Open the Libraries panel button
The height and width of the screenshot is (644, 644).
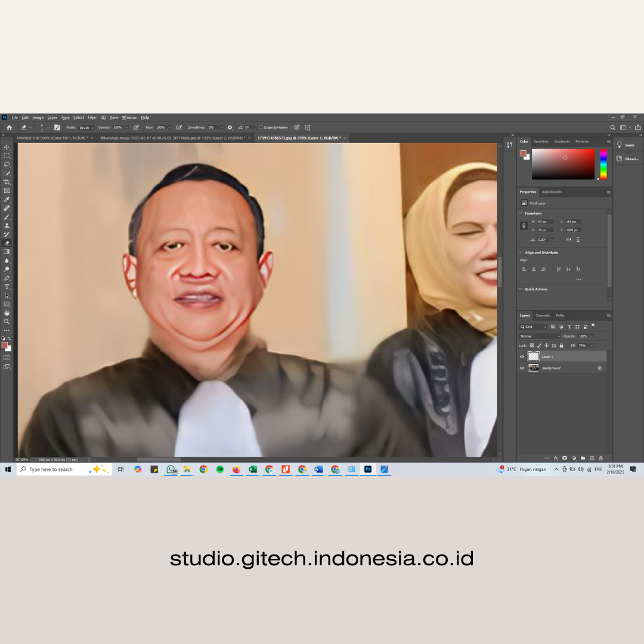tap(627, 159)
